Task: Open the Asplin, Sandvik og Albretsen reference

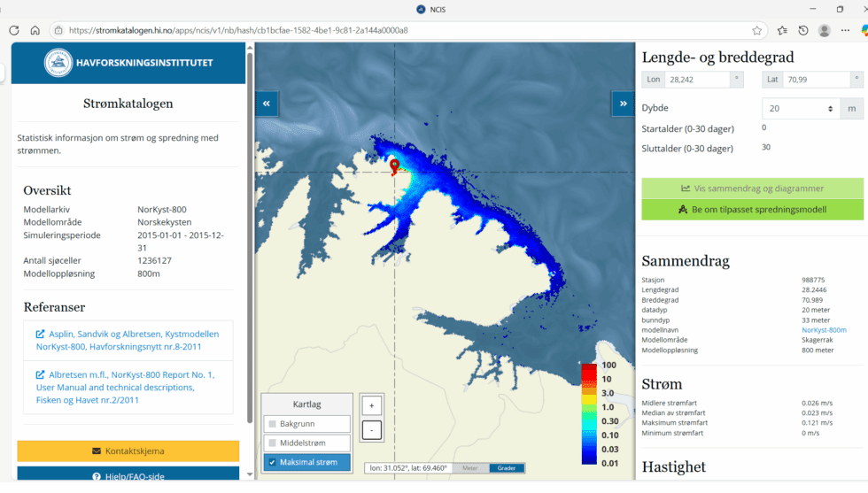Action: pos(127,340)
